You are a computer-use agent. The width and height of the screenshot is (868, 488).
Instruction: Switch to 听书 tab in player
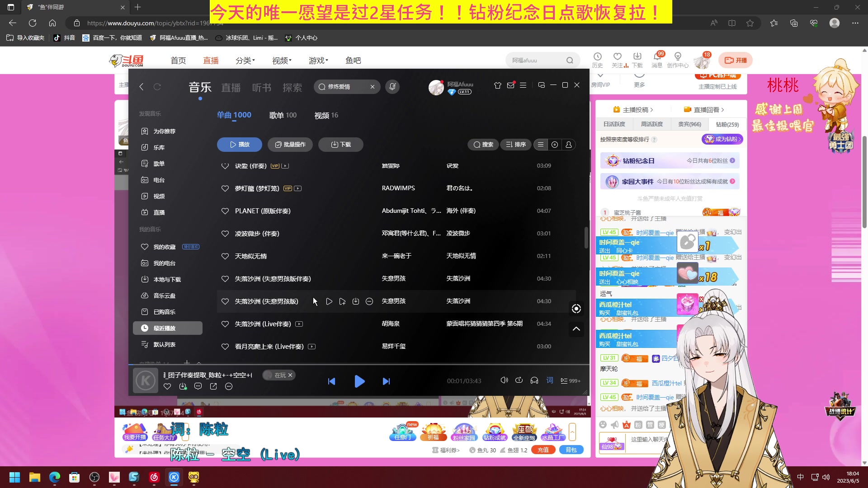pos(262,88)
